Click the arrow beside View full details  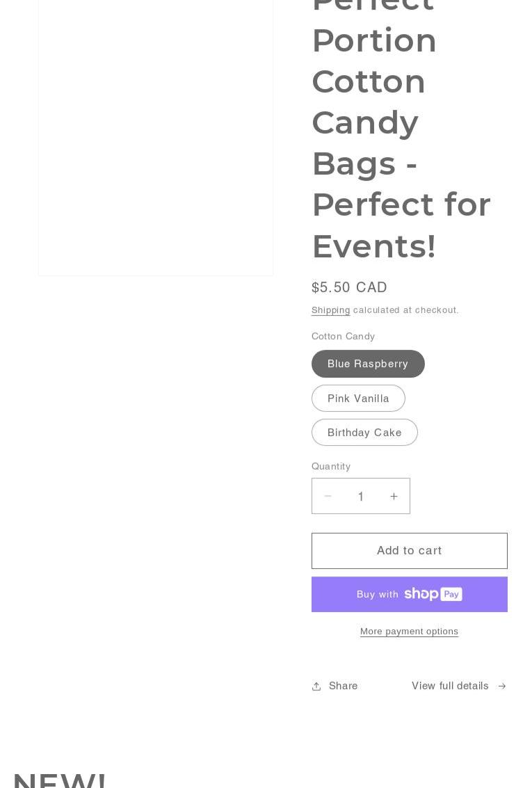tap(501, 686)
